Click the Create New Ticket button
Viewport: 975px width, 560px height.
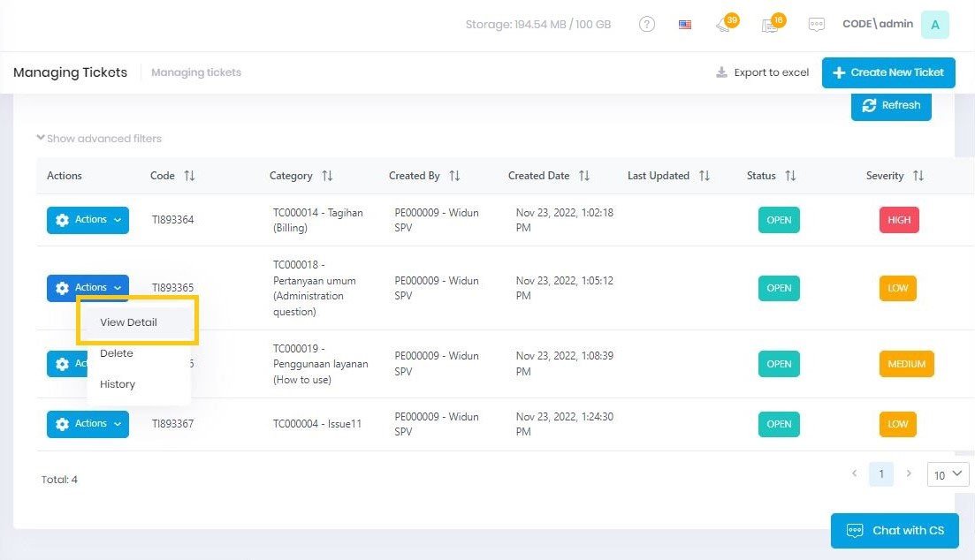(888, 72)
